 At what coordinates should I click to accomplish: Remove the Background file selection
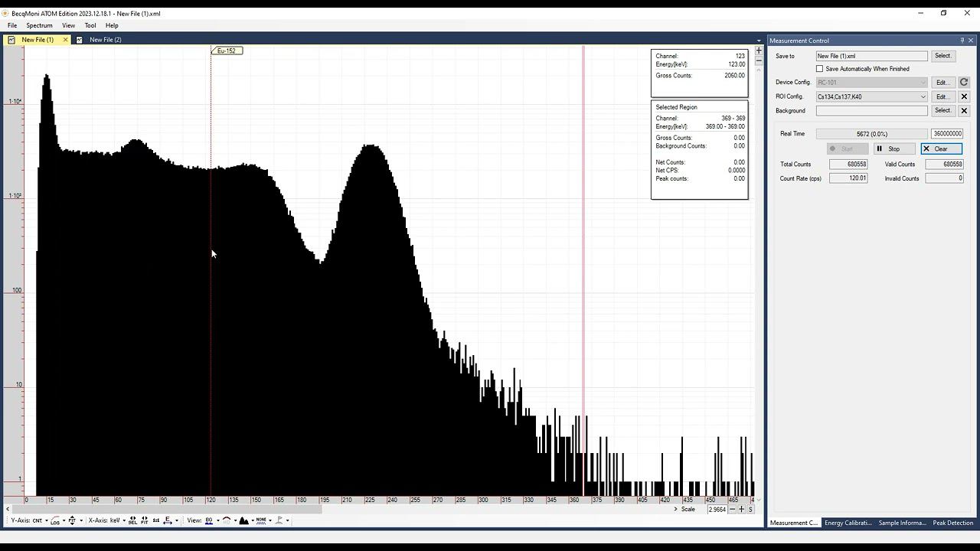pos(964,111)
